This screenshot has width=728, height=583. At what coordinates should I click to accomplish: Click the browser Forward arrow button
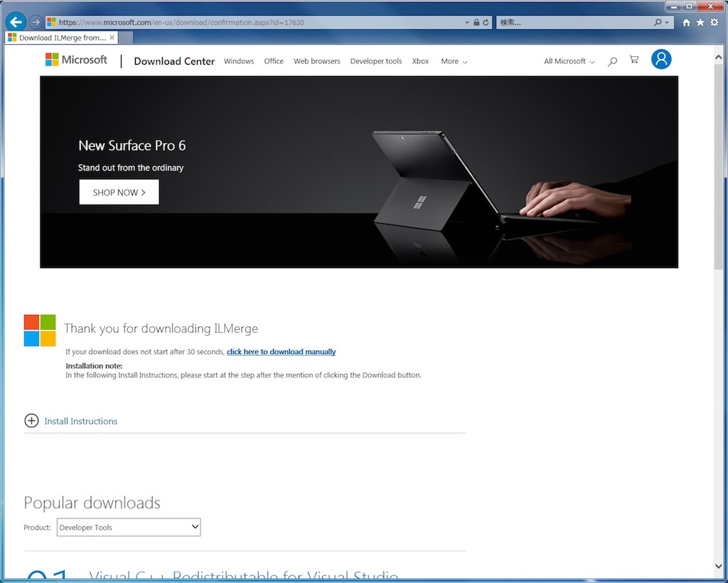point(35,22)
